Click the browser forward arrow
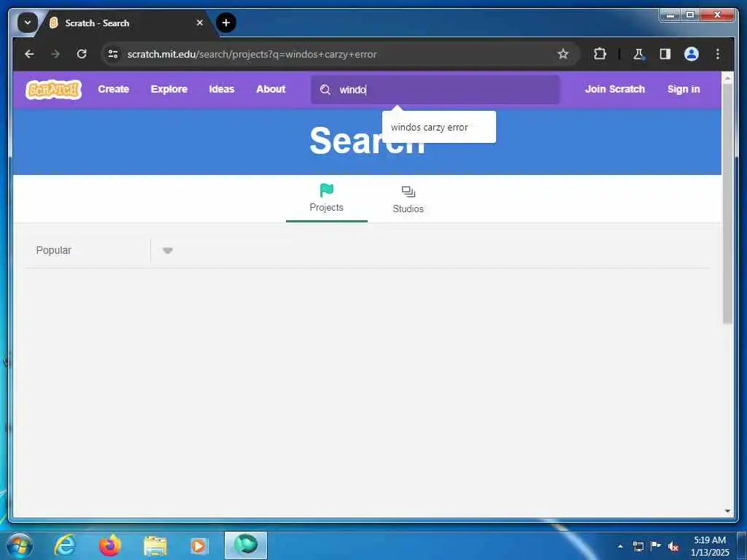 55,54
